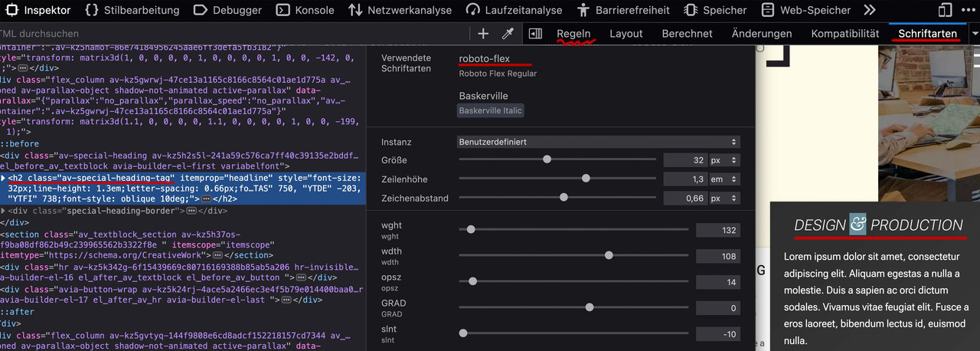Toggle responsive design mode icon
This screenshot has width=980, height=351.
pyautogui.click(x=946, y=10)
